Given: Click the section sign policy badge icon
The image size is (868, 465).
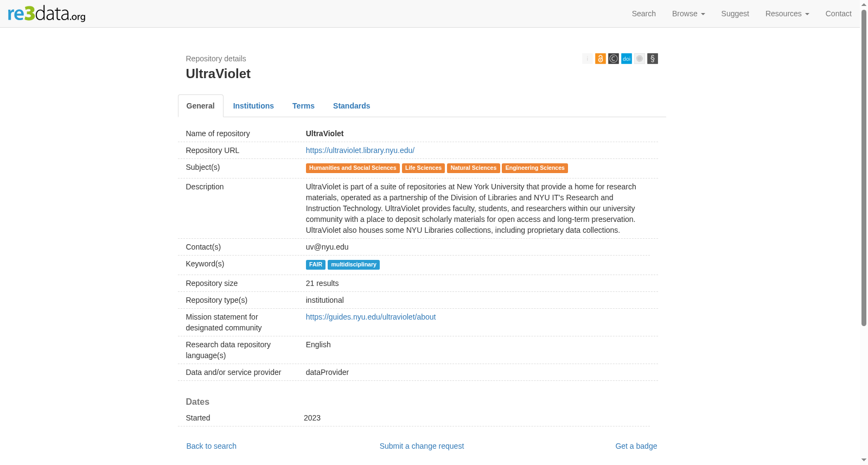Looking at the screenshot, I should tap(653, 59).
